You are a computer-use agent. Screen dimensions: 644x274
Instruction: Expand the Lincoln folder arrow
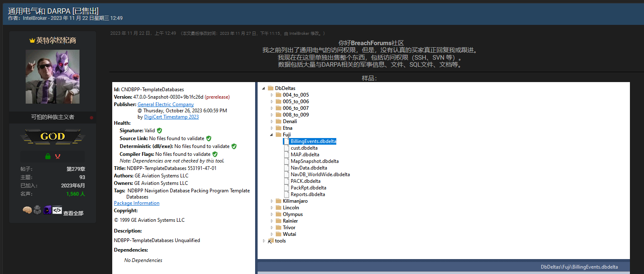coord(272,208)
